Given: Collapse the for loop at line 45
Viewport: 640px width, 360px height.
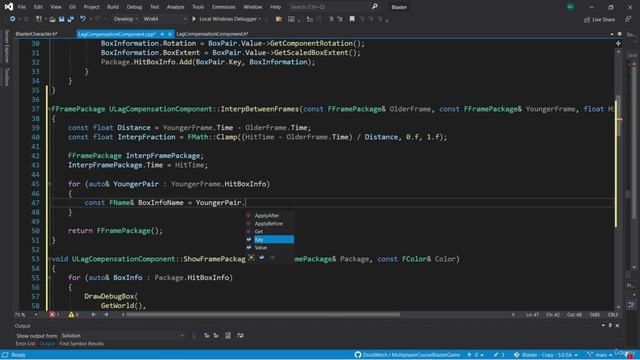Looking at the screenshot, I should pyautogui.click(x=49, y=184).
